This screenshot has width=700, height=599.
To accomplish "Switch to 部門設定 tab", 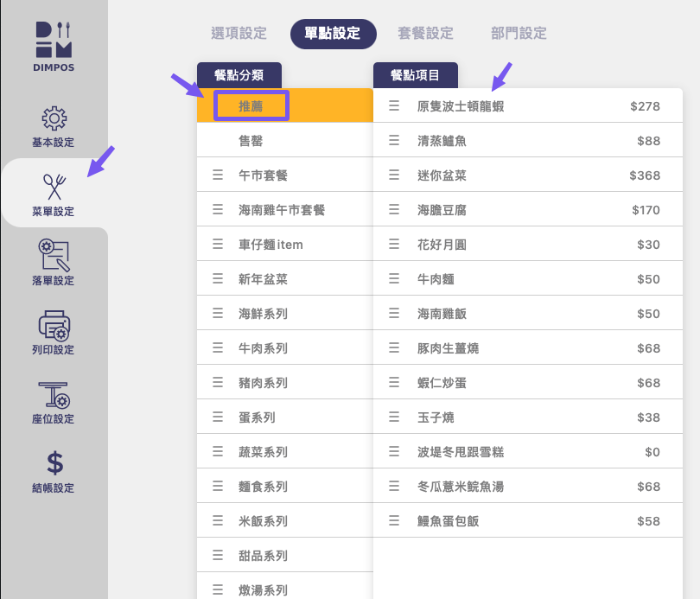I will 519,34.
